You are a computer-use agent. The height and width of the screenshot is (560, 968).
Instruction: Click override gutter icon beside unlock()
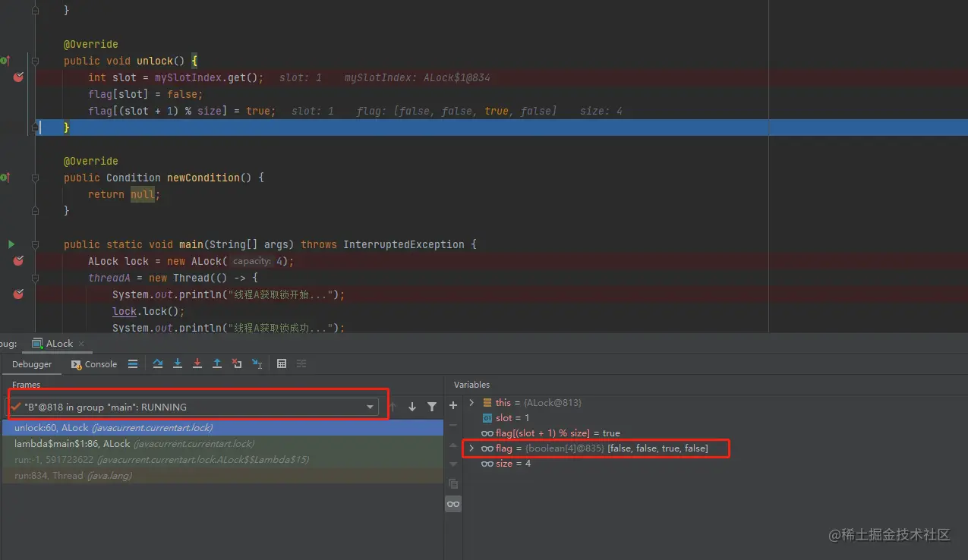(x=5, y=61)
